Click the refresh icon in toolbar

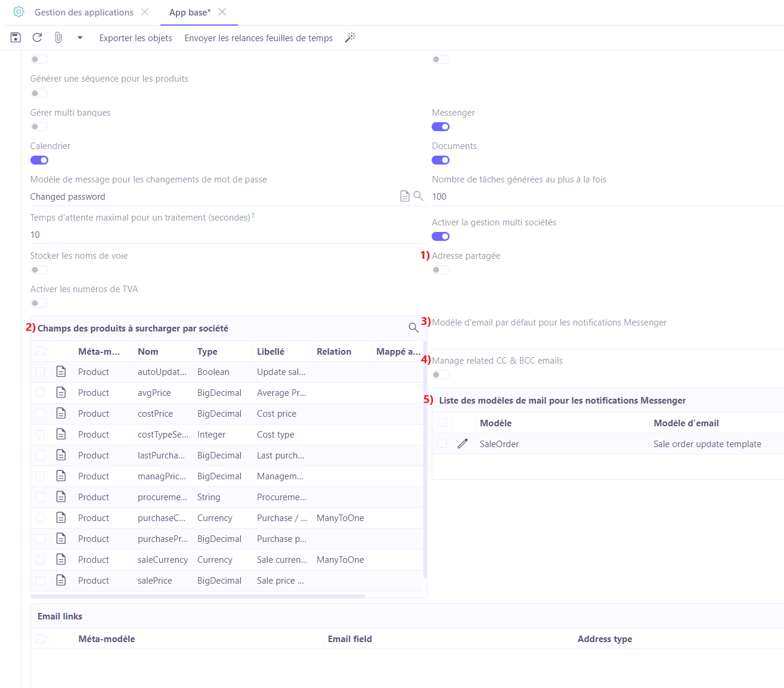coord(37,38)
